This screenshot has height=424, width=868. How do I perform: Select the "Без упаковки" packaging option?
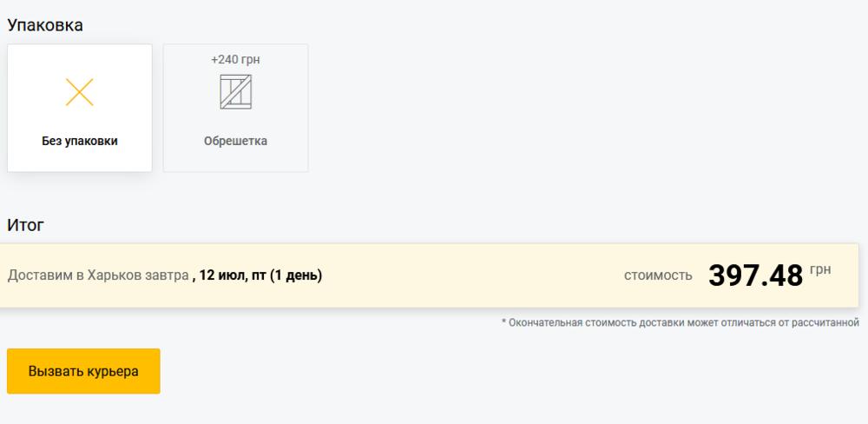click(x=79, y=141)
